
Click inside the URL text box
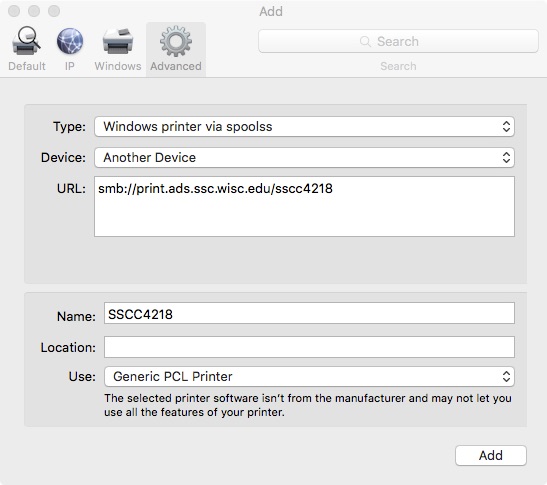click(x=304, y=206)
